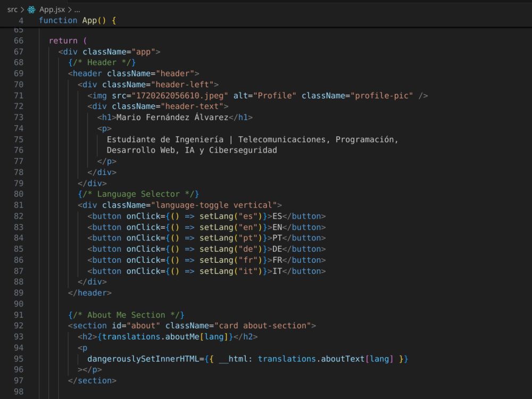
Task: Click the h1 text Mario Fernández Álvarez
Action: point(172,118)
